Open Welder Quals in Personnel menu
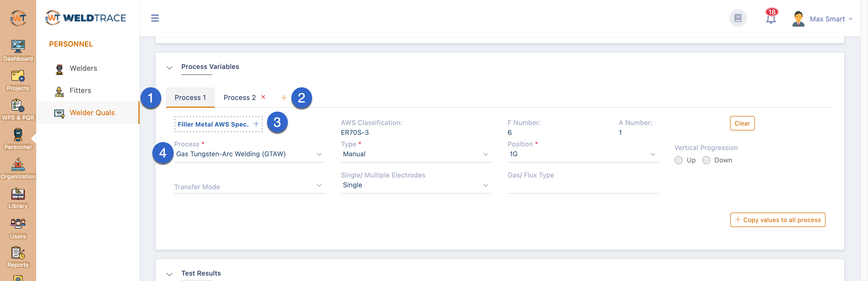Screen dimensions: 868x281 [x=92, y=113]
